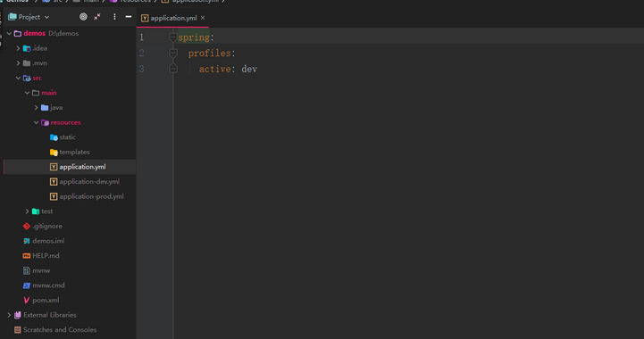Image resolution: width=644 pixels, height=339 pixels.
Task: Collapse all using the Project panel arrows icon
Action: [x=97, y=17]
